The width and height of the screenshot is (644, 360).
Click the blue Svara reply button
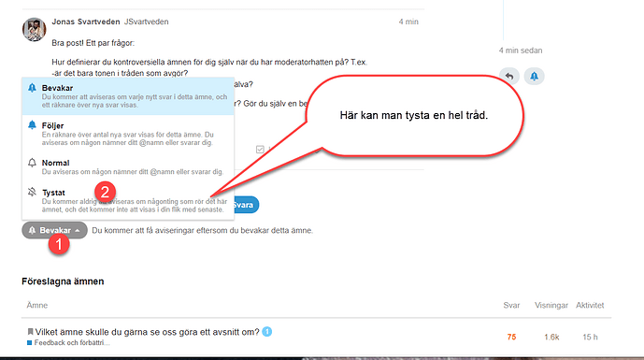pyautogui.click(x=246, y=205)
